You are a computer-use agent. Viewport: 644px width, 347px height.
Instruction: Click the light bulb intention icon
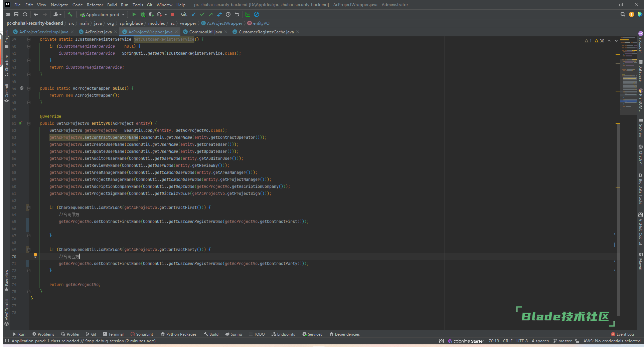coord(35,255)
